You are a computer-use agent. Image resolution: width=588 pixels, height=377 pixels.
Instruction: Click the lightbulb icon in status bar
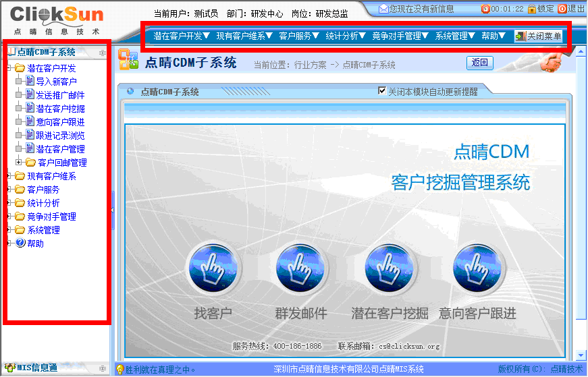pyautogui.click(x=120, y=369)
